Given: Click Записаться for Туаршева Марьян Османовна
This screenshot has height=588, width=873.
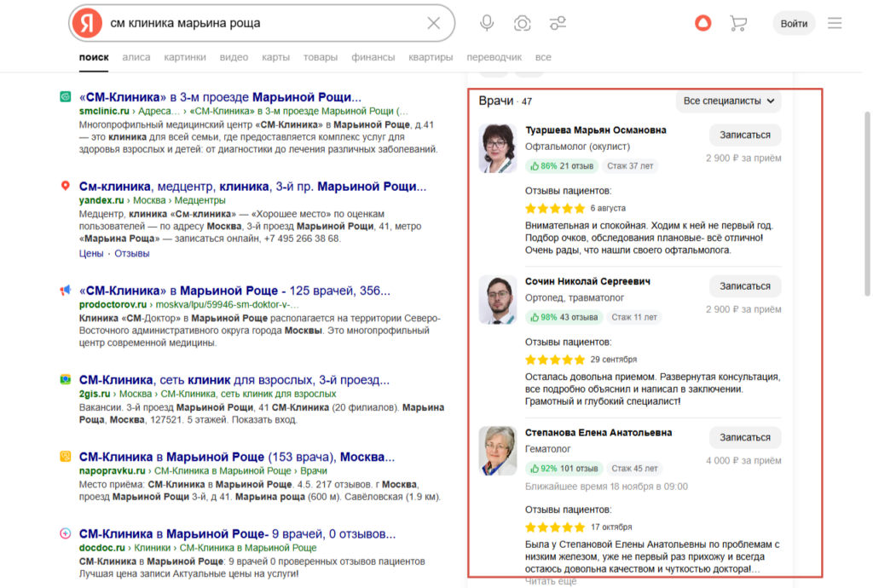Looking at the screenshot, I should pos(745,135).
